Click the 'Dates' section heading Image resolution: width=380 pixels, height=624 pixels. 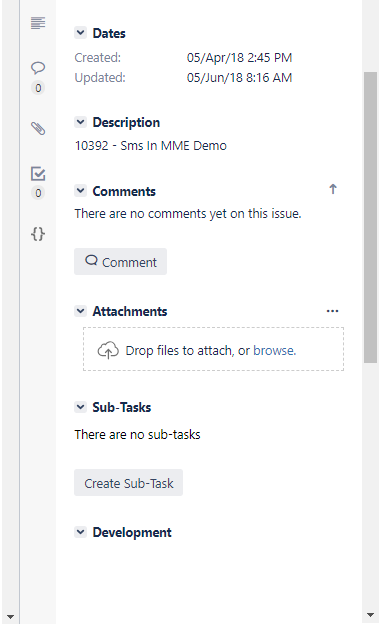109,33
